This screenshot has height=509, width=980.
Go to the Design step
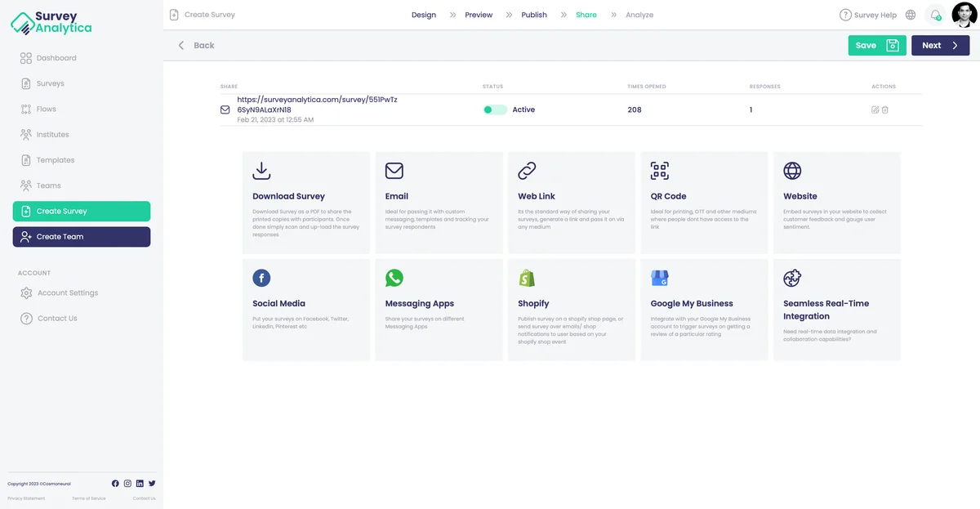pos(423,15)
